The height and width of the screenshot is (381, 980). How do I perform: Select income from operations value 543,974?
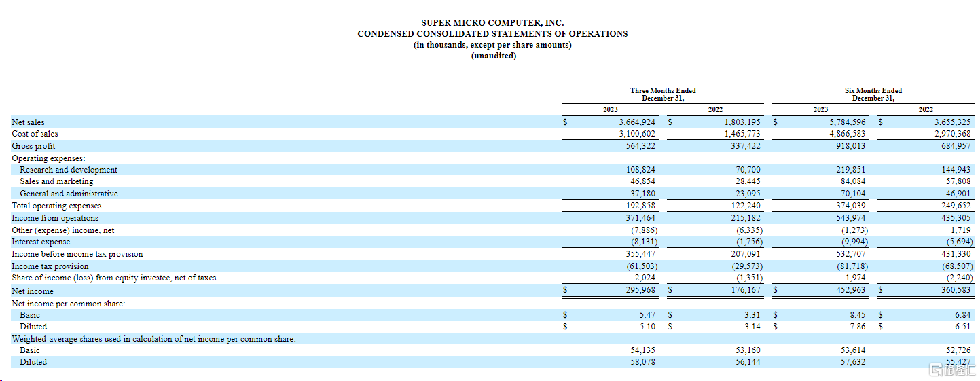pyautogui.click(x=851, y=218)
